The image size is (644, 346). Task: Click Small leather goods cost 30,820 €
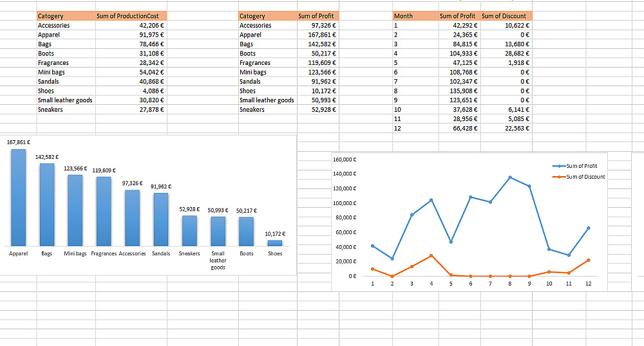[131, 100]
